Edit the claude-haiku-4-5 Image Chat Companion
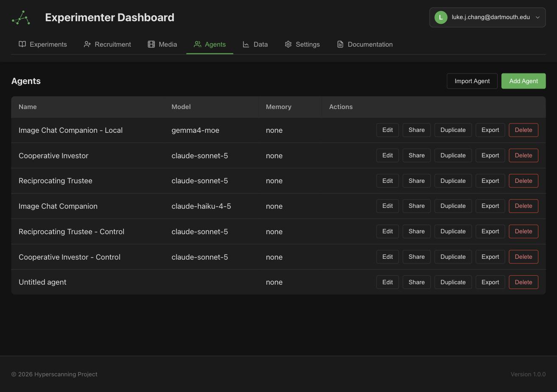 click(387, 206)
